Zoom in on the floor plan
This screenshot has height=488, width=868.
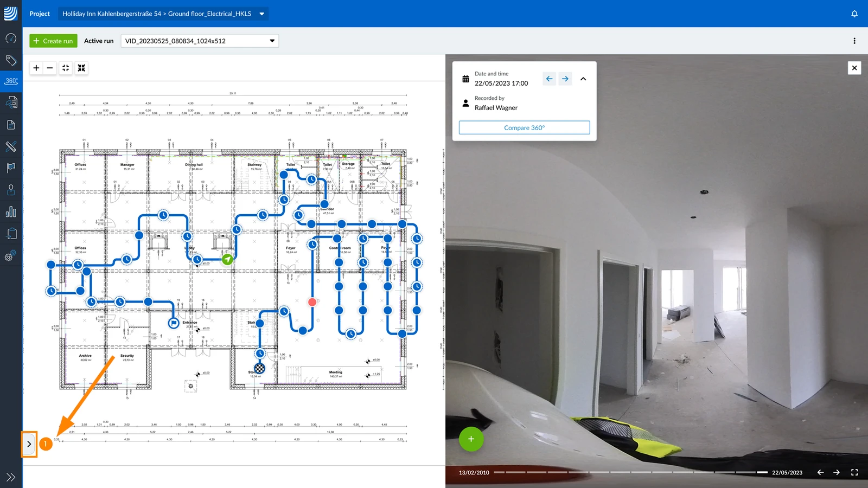point(36,68)
